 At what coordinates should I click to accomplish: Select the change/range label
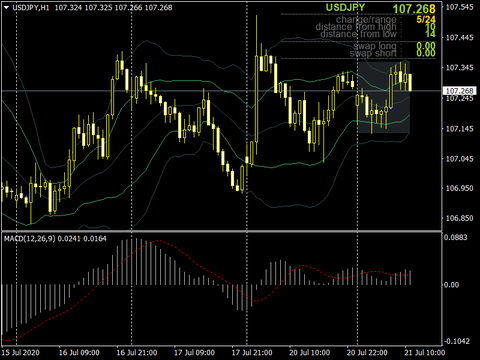tap(366, 20)
